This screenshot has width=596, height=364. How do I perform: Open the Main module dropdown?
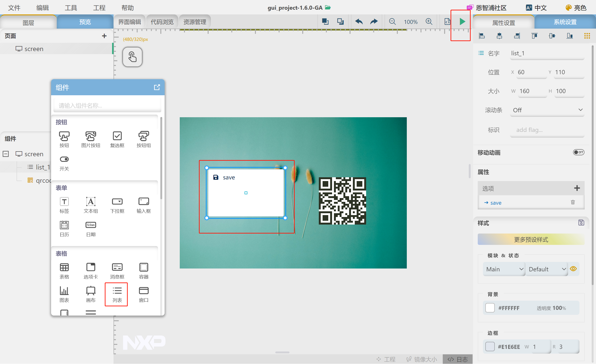coord(504,269)
